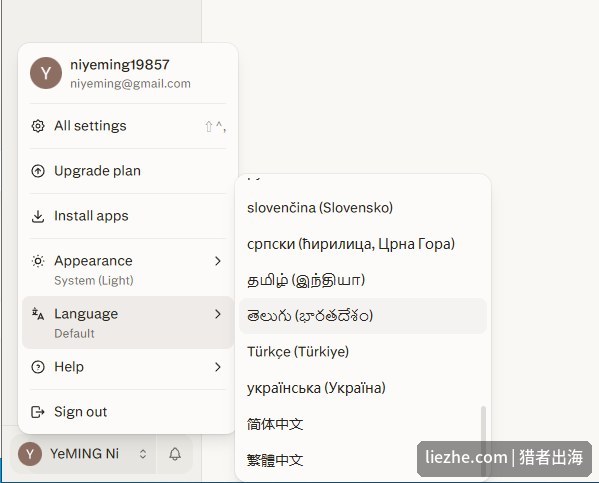Click the sun icon beside Appearance
The width and height of the screenshot is (599, 483).
[38, 261]
